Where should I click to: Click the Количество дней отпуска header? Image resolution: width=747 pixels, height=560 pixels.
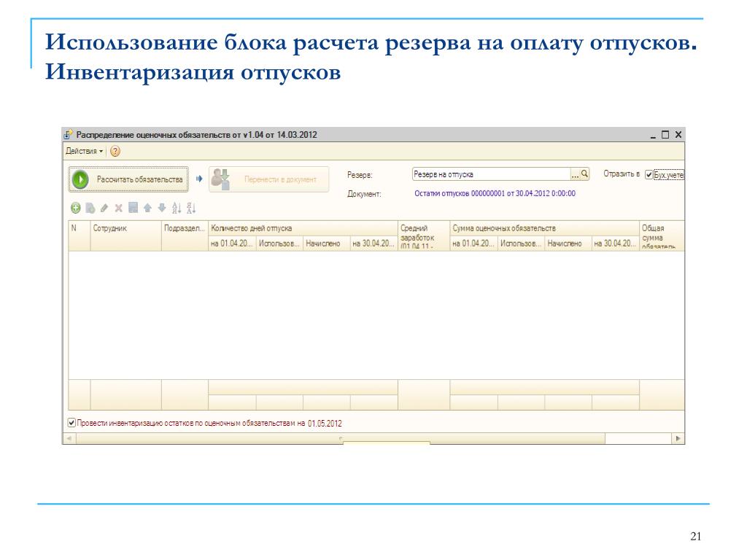(303, 228)
